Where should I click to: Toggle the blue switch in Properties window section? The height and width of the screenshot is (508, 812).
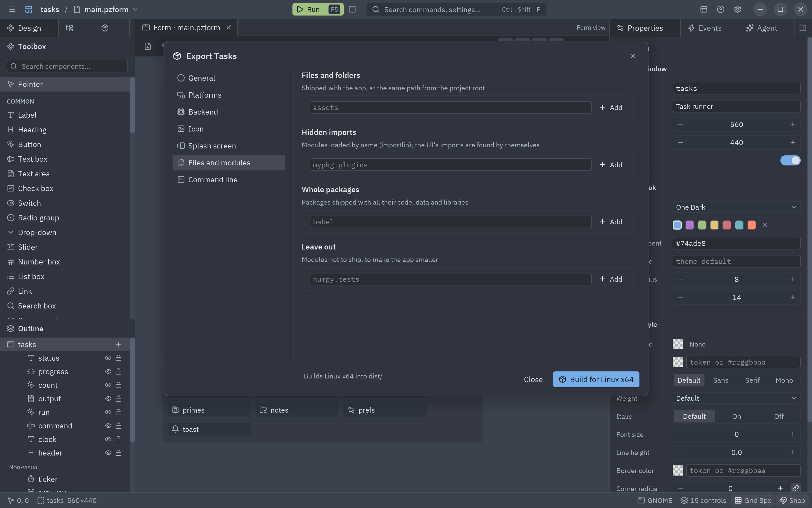[790, 160]
